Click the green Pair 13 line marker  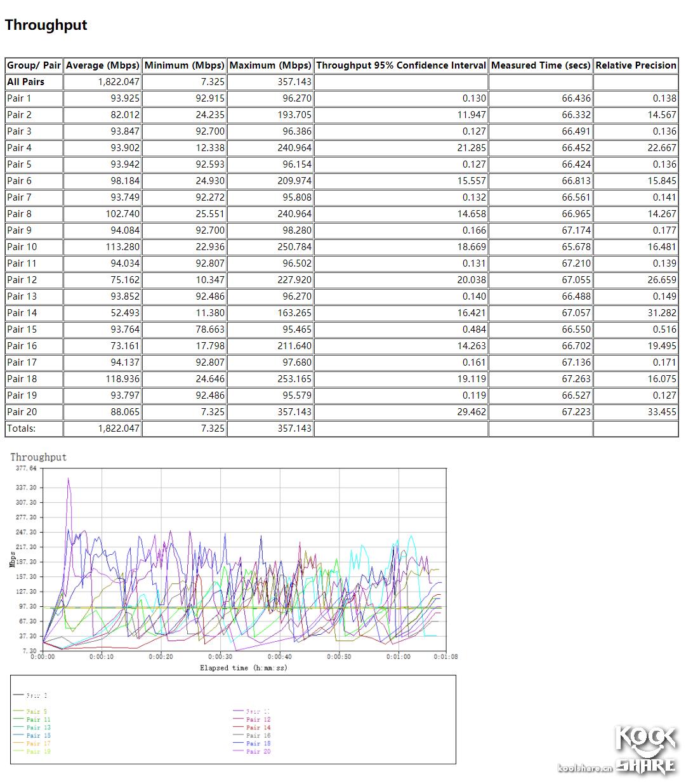[x=19, y=728]
